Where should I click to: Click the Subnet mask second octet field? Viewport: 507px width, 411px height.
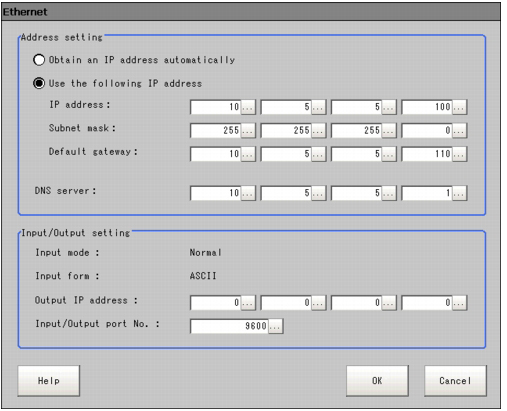286,130
